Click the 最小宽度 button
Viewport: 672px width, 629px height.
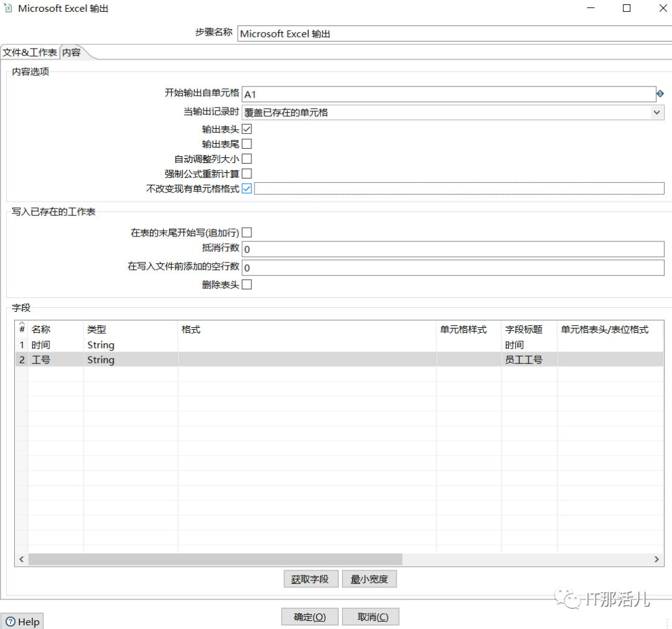pos(370,579)
